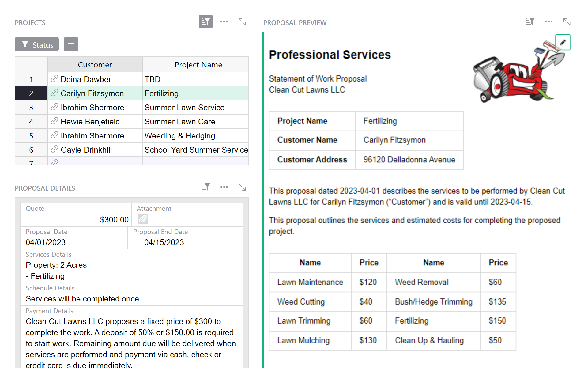The width and height of the screenshot is (588, 383).
Task: Open the Projects panel more options menu
Action: pyautogui.click(x=224, y=21)
